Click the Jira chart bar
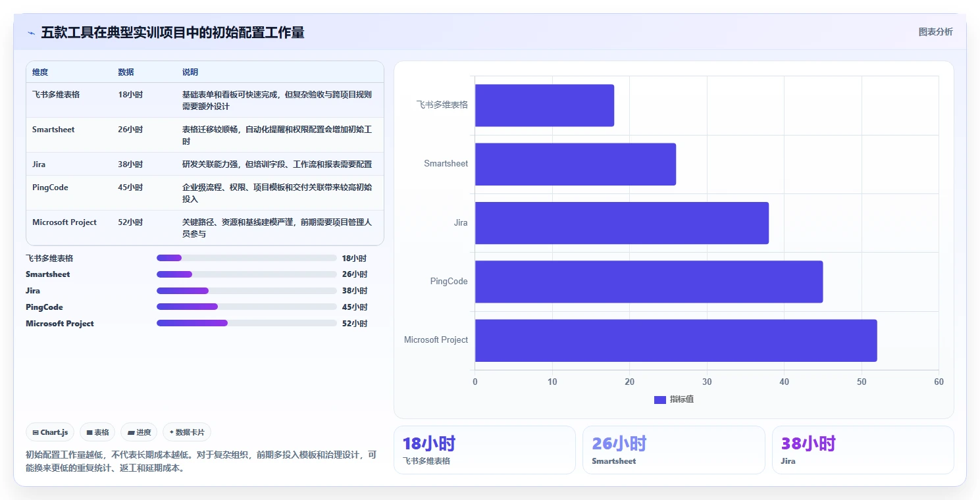This screenshot has height=500, width=980. point(622,223)
